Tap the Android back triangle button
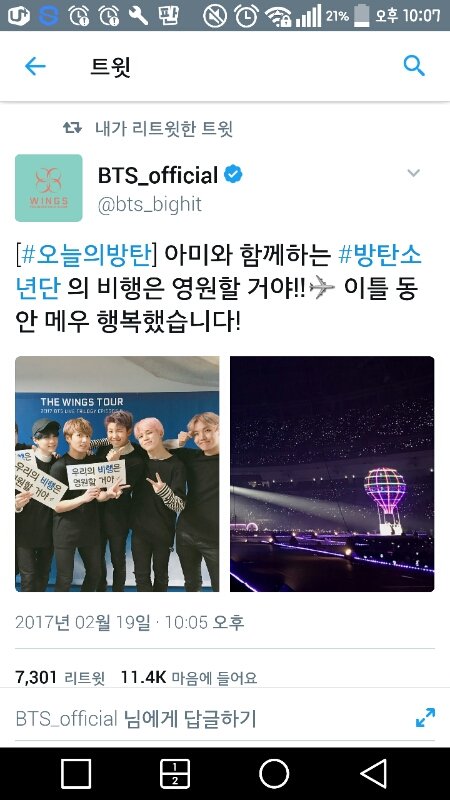Viewport: 450px width, 800px height. pyautogui.click(x=373, y=773)
